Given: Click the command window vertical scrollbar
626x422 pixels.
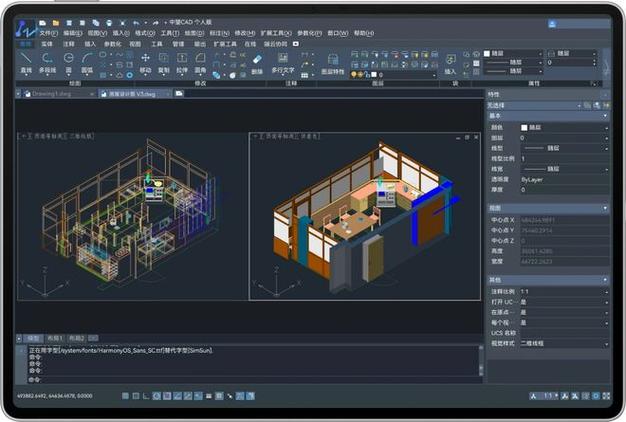Looking at the screenshot, I should coord(481,361).
